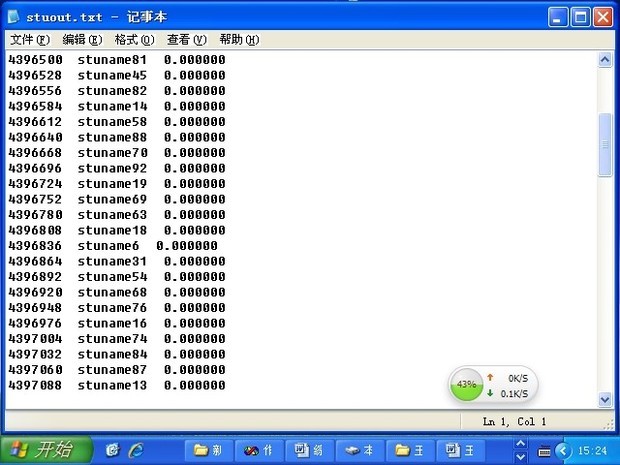Click the clock showing 15:24
Screen dimensions: 620x465
point(592,450)
